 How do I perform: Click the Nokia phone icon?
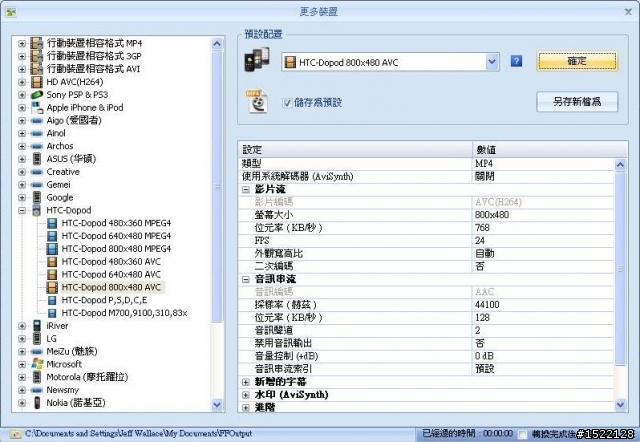[37, 403]
